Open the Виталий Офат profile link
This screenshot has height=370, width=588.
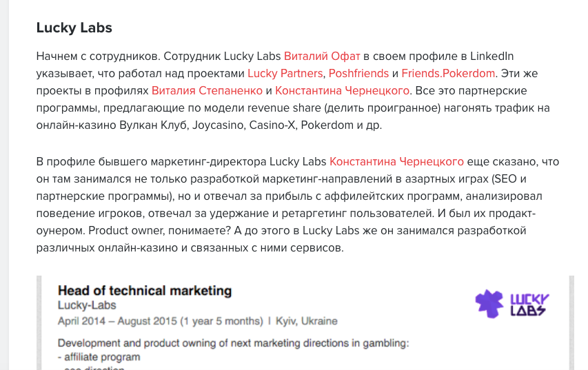[x=322, y=56]
